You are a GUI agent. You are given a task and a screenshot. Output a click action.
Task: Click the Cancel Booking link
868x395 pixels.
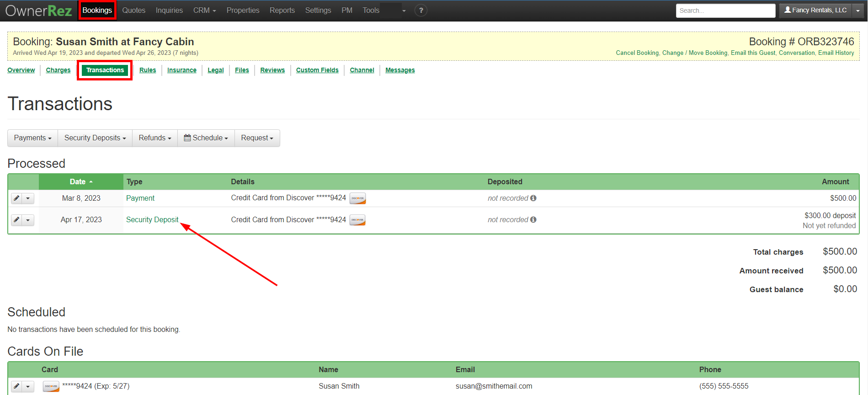click(637, 53)
